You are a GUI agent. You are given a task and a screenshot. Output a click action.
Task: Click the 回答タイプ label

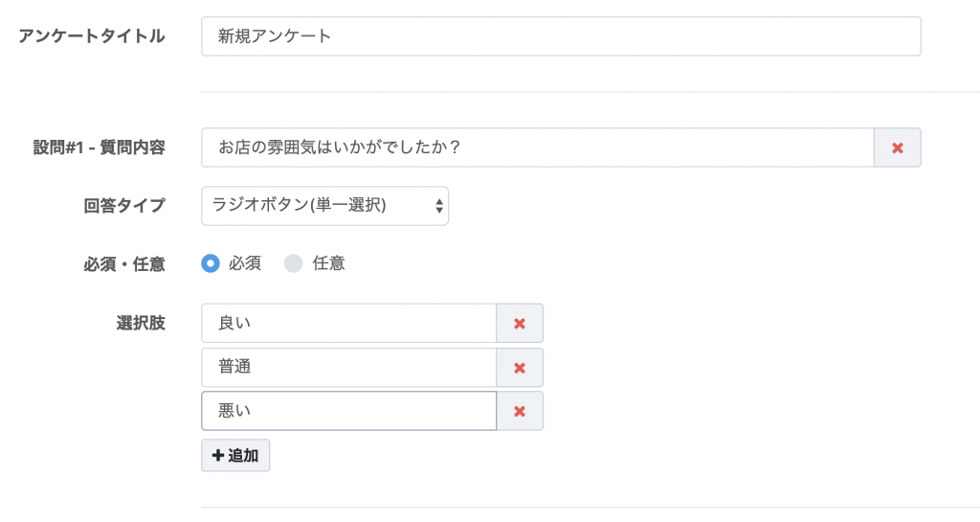[x=124, y=206]
